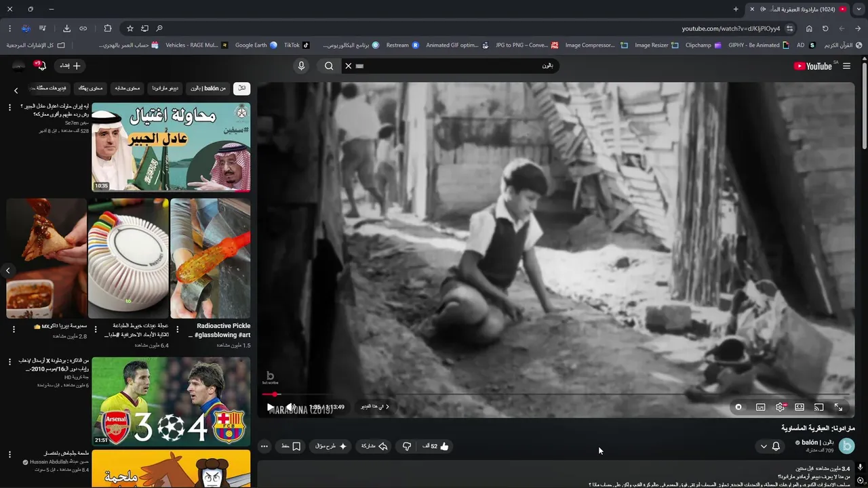Open options for the filament spool short
Viewport: 868px width, 488px height.
click(96, 329)
